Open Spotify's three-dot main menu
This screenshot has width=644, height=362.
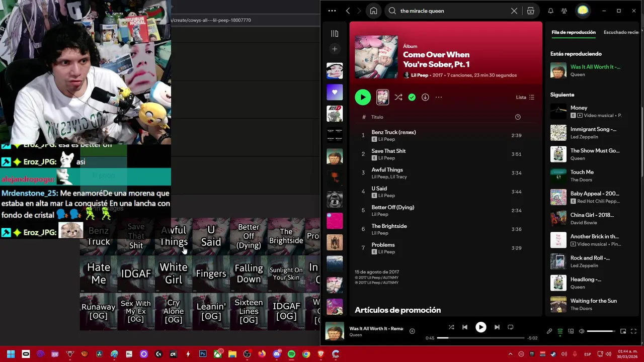332,11
